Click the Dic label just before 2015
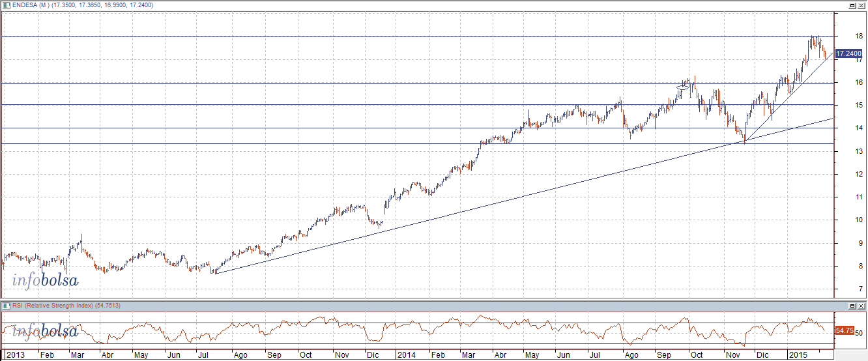 pos(762,355)
